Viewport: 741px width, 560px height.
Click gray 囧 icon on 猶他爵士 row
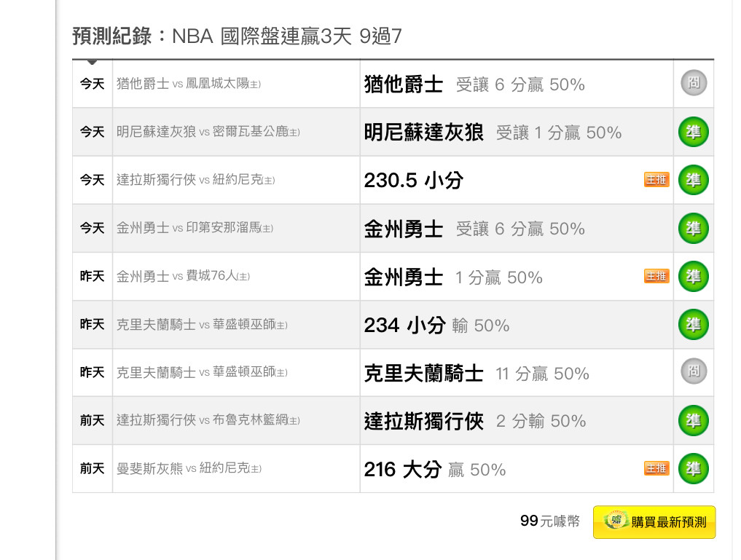[693, 83]
